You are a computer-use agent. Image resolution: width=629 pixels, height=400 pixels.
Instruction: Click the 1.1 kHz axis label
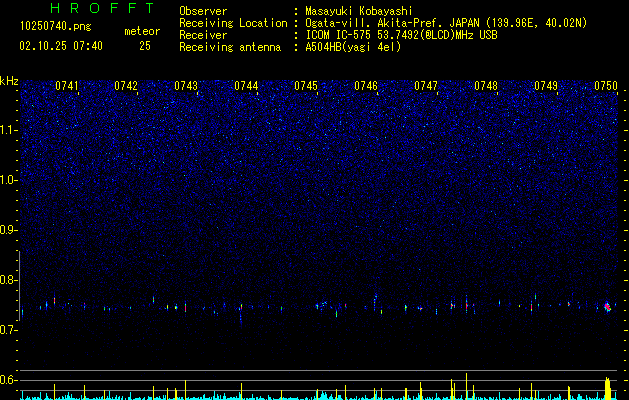pos(9,130)
